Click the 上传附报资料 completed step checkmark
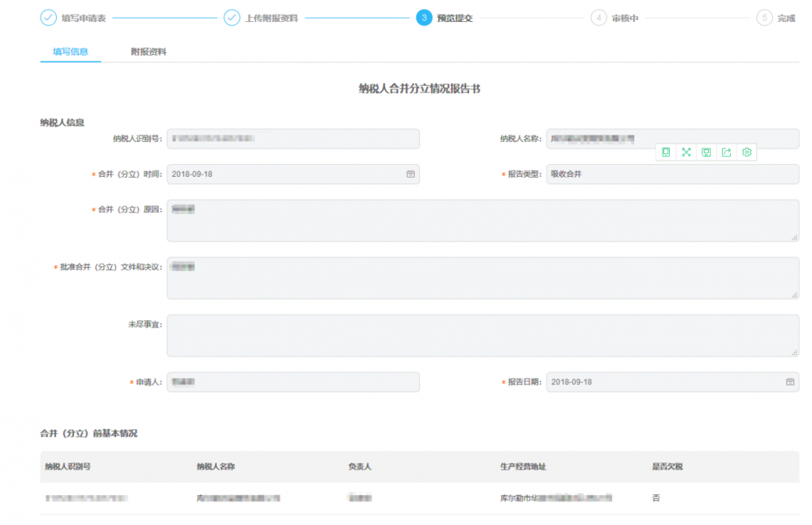 tap(232, 18)
